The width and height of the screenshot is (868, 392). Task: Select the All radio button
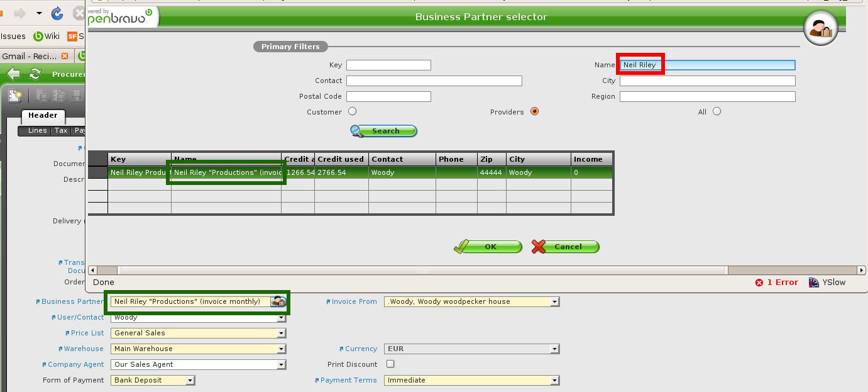pyautogui.click(x=717, y=111)
